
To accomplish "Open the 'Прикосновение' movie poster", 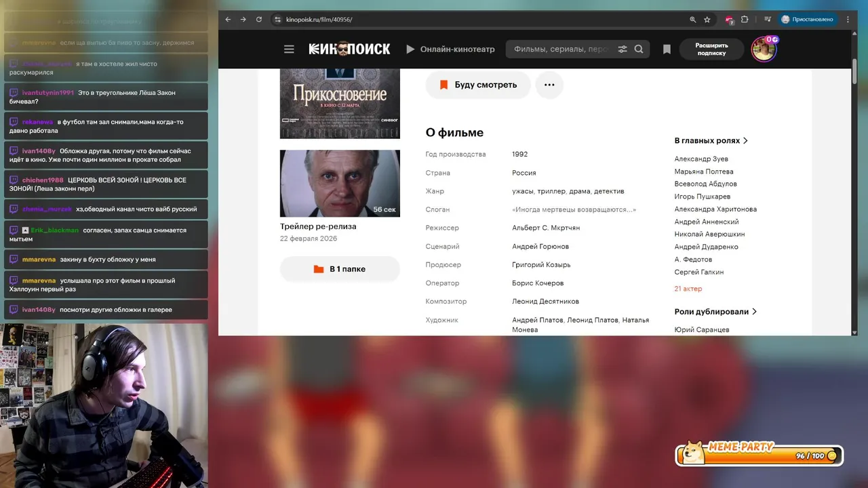I will [340, 104].
